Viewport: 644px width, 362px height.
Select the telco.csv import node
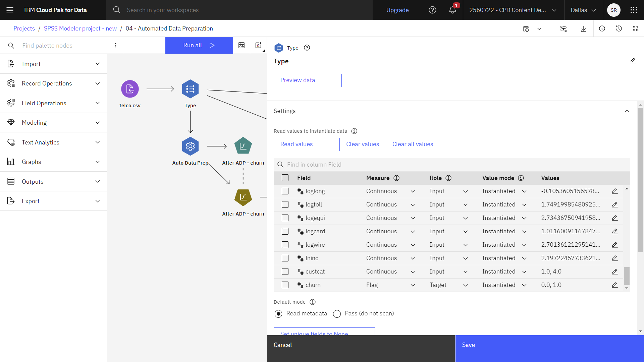tap(130, 89)
